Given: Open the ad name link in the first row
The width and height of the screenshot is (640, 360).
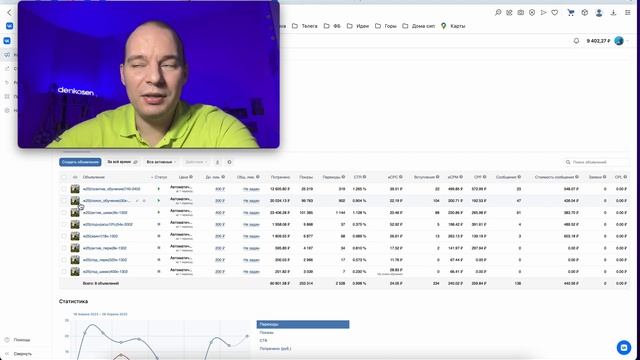Looking at the screenshot, I should click(111, 189).
